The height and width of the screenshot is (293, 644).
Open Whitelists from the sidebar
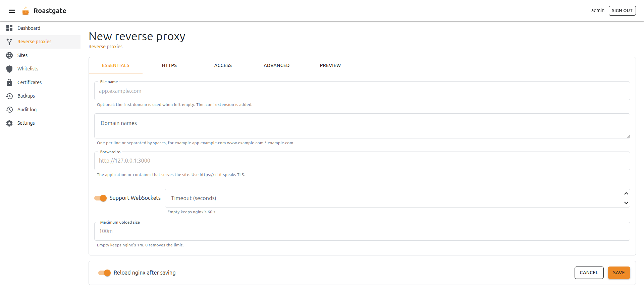coord(40,69)
